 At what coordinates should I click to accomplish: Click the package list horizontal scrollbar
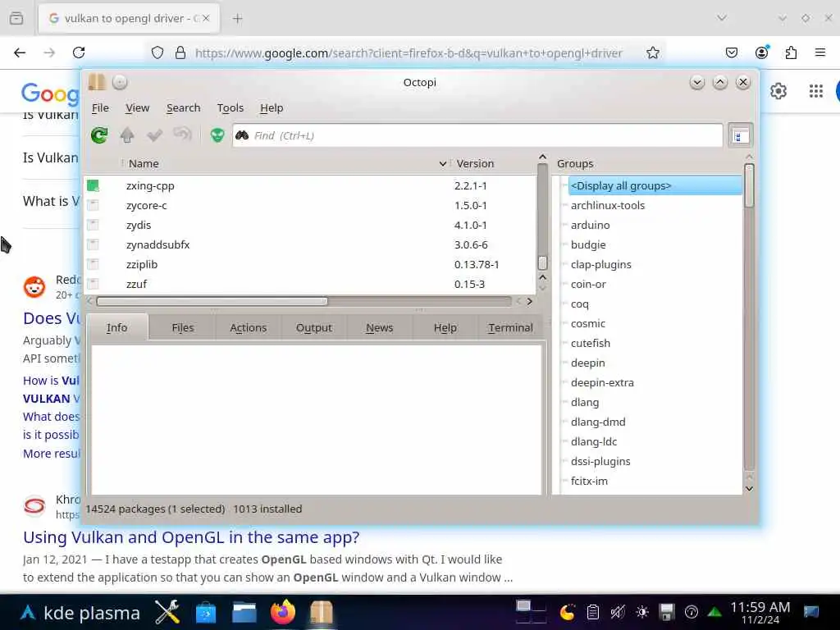point(212,301)
